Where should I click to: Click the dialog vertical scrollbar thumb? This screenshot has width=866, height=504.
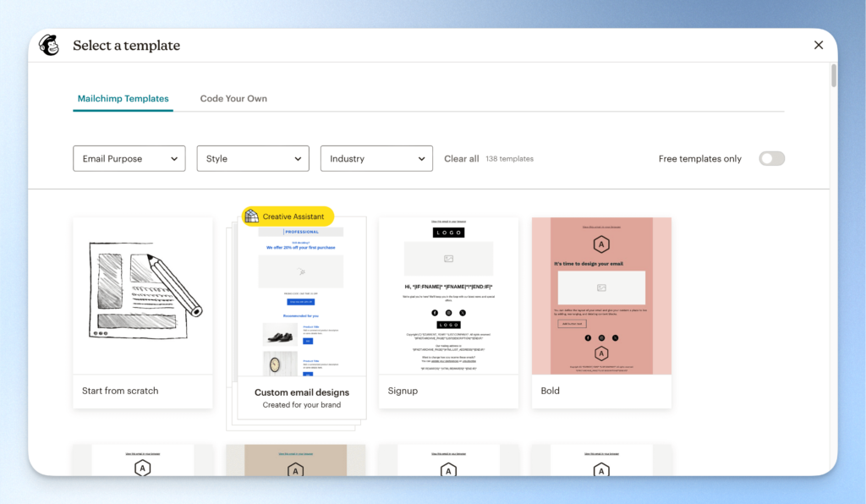833,75
